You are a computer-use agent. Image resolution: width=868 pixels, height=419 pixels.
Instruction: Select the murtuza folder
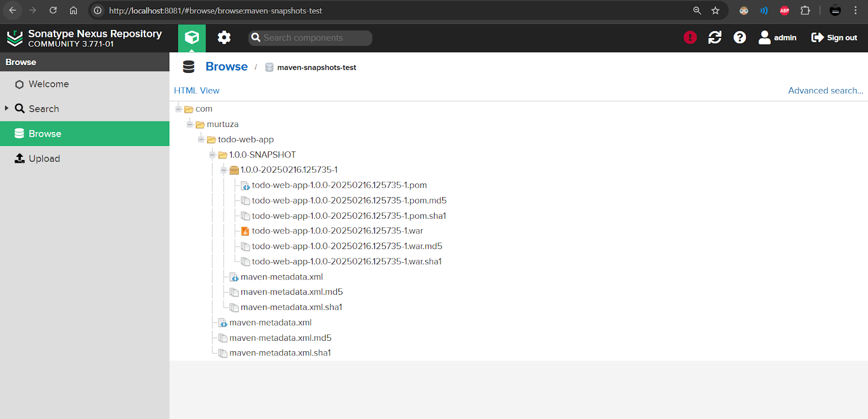[x=222, y=124]
